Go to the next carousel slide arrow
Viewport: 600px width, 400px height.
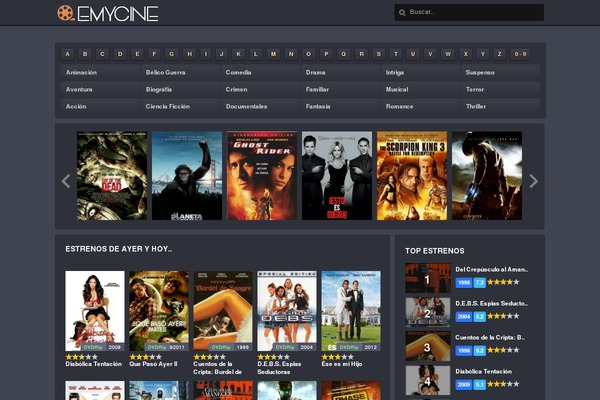click(533, 181)
